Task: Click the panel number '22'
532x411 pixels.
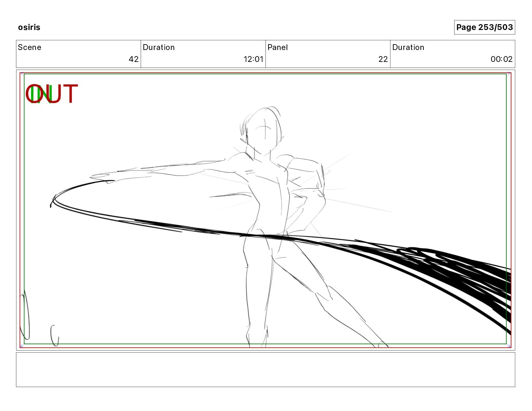Action: [383, 59]
